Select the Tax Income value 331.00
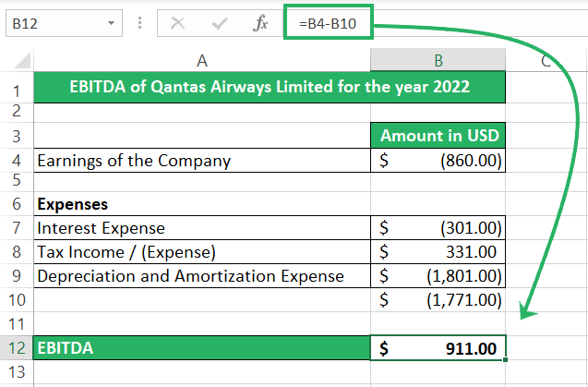The image size is (588, 387). 439,252
